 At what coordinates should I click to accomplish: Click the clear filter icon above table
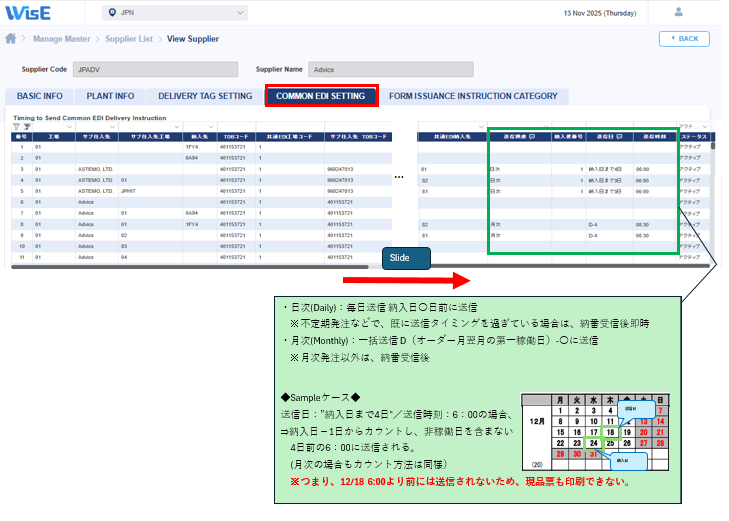click(25, 127)
